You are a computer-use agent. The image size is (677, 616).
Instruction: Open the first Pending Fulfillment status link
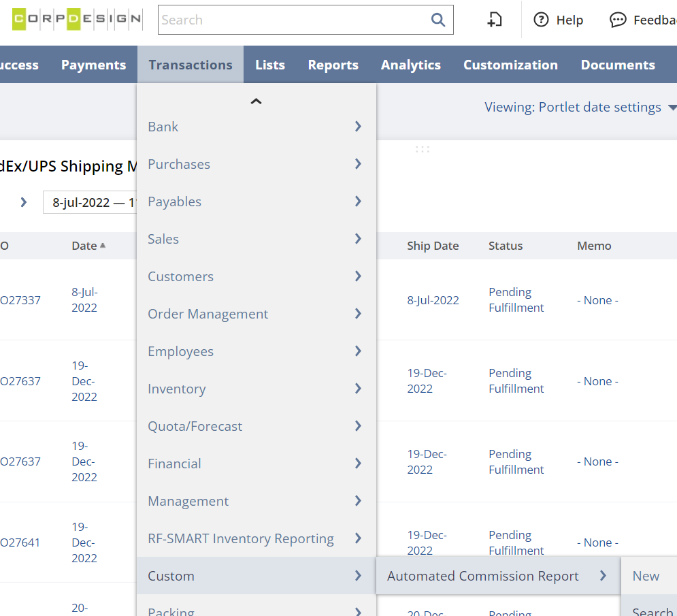pyautogui.click(x=516, y=299)
